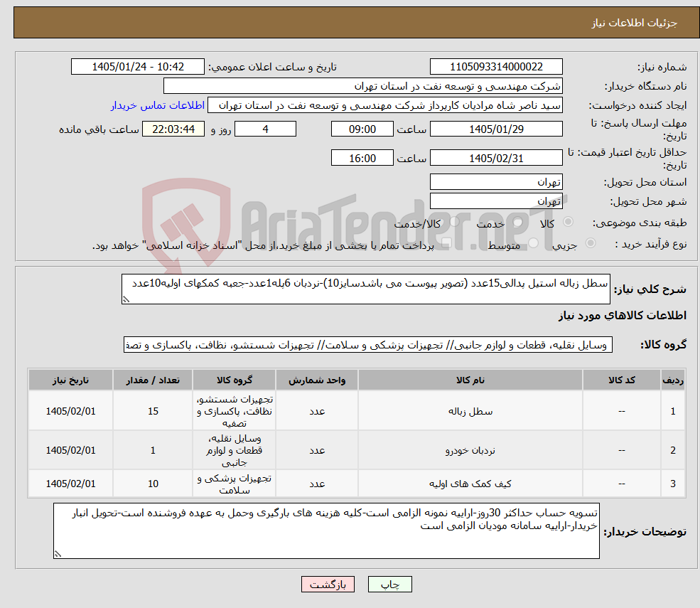The width and height of the screenshot is (700, 608).
Task: Click the واحد شمارش column header
Action: coord(317,380)
